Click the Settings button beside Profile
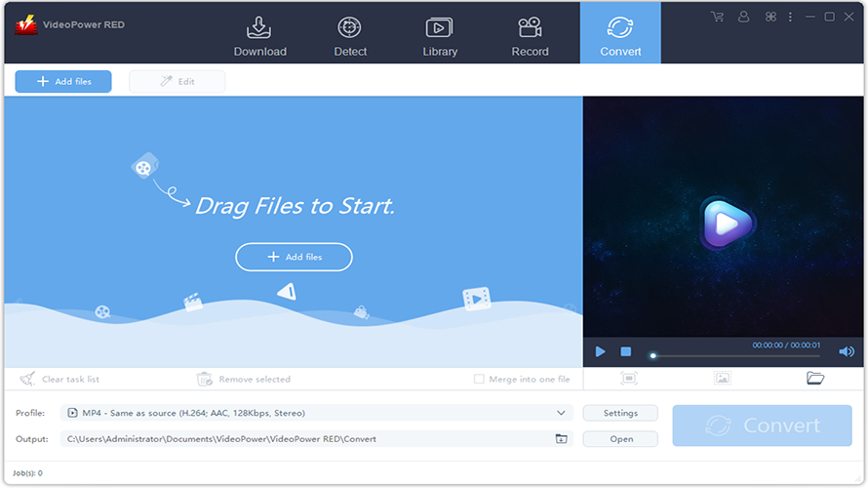The height and width of the screenshot is (488, 868). 620,413
